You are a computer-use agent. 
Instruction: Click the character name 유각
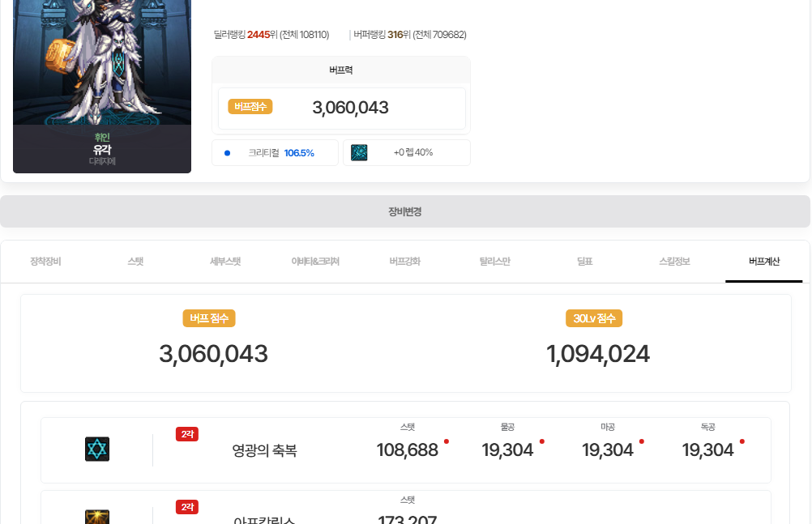pos(102,150)
